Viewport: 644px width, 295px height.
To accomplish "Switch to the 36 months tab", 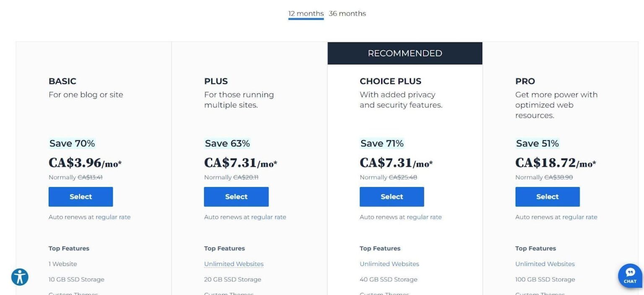I will [348, 13].
